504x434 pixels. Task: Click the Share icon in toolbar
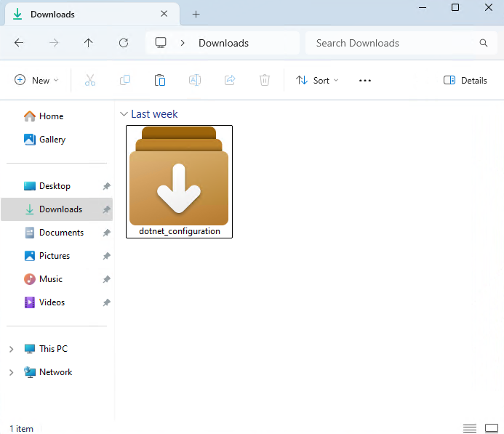230,81
